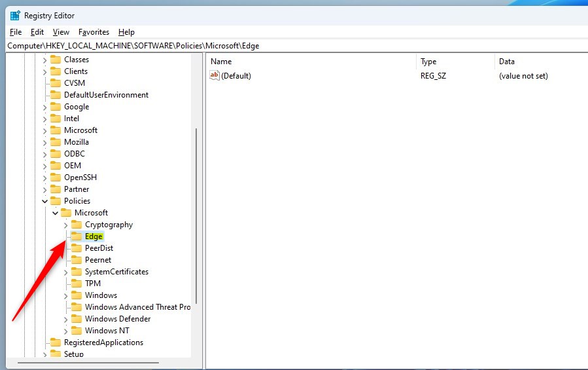Click the Policies folder icon
This screenshot has height=370, width=588.
[x=56, y=200]
